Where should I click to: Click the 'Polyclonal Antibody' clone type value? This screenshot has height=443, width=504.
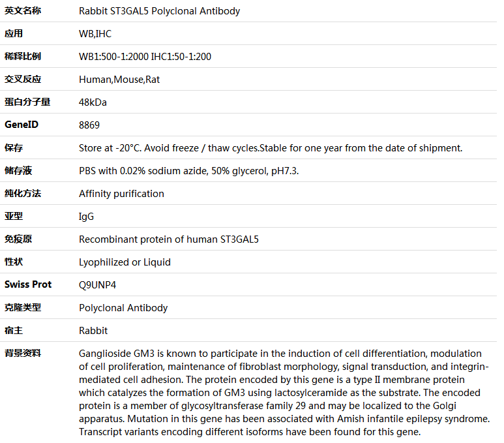point(123,308)
